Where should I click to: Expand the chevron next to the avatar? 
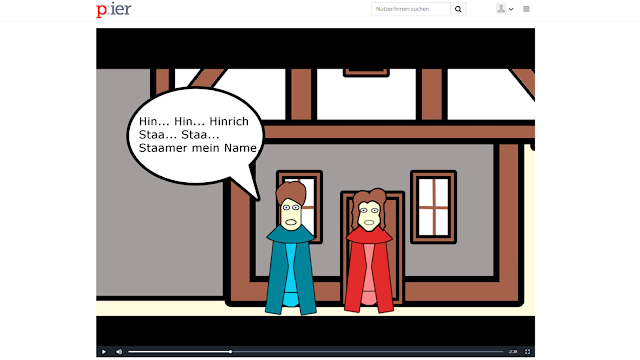[x=511, y=9]
